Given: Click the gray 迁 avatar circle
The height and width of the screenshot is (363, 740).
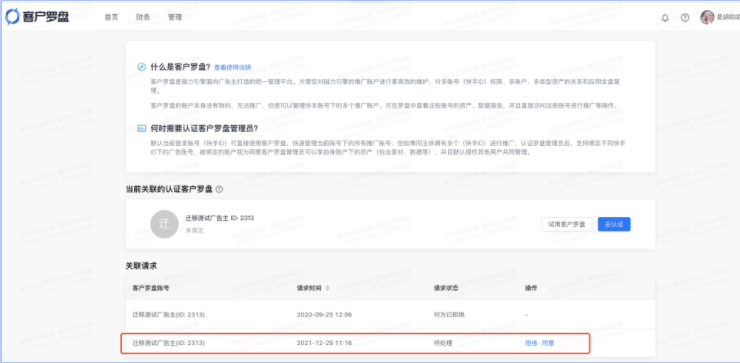Looking at the screenshot, I should click(x=164, y=224).
